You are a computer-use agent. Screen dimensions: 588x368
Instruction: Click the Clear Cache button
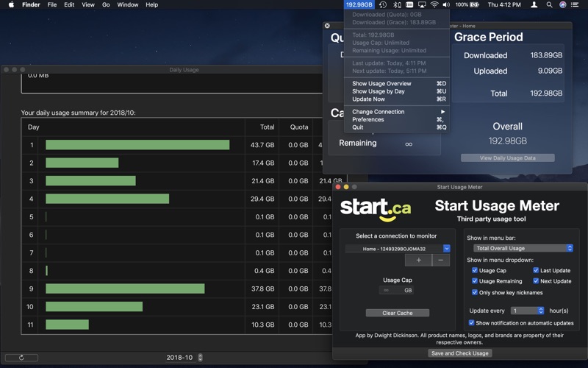398,313
